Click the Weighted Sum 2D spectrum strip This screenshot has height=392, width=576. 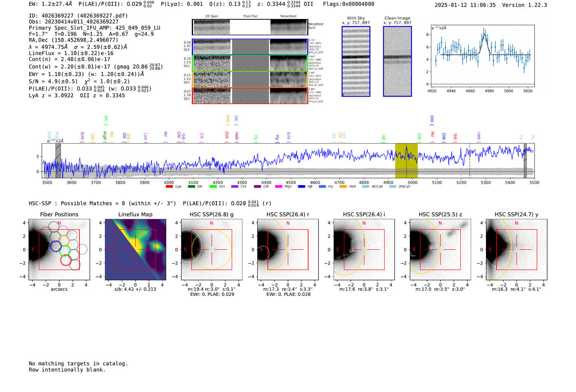250,27
